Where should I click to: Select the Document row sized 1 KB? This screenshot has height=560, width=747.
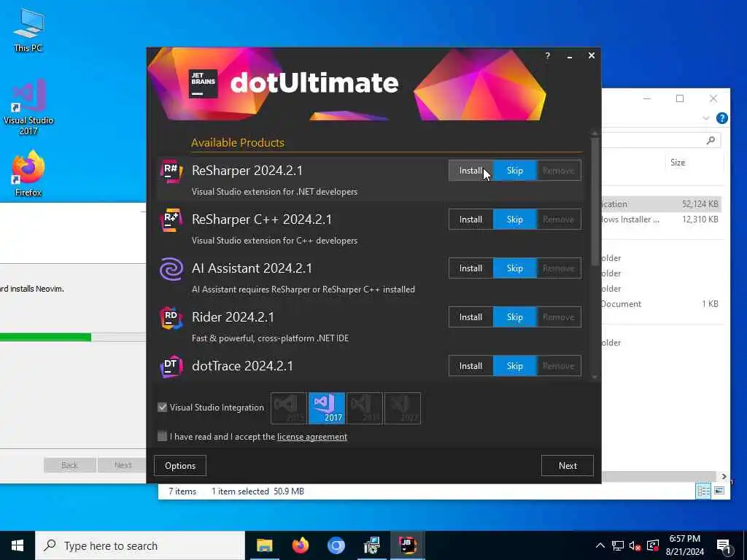click(662, 304)
